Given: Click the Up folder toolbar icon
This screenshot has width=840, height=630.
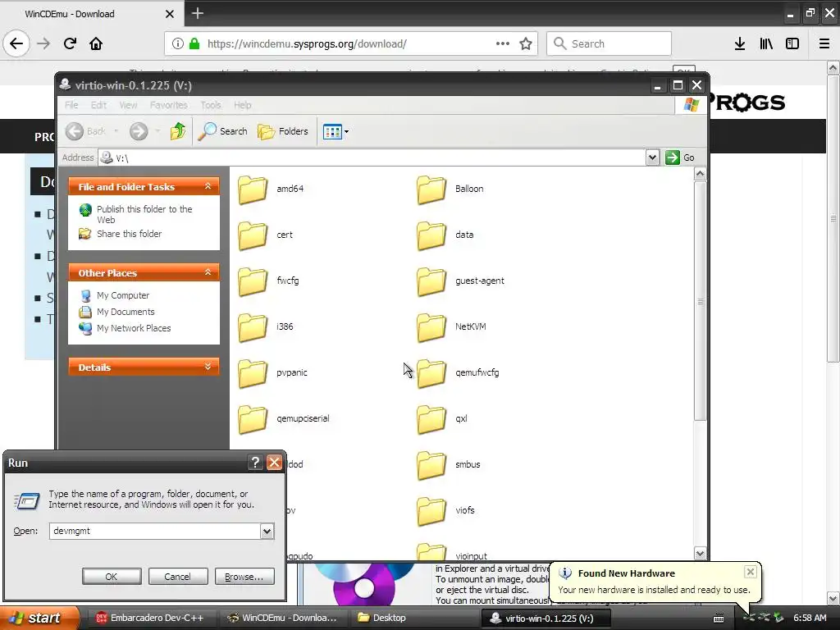Looking at the screenshot, I should 178,131.
